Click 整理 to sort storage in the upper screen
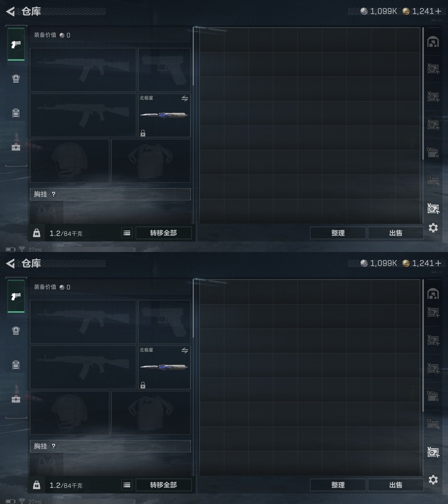The width and height of the screenshot is (448, 504). [338, 233]
